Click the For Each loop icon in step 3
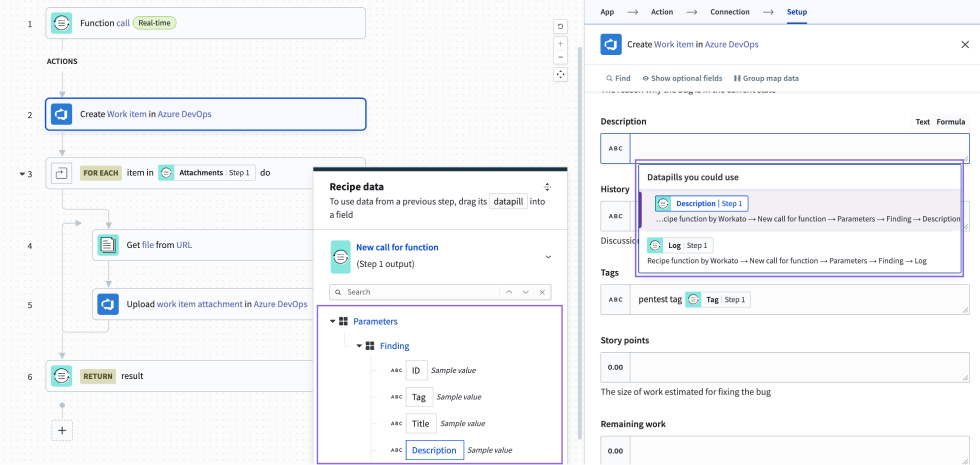The width and height of the screenshot is (980, 465). [61, 172]
